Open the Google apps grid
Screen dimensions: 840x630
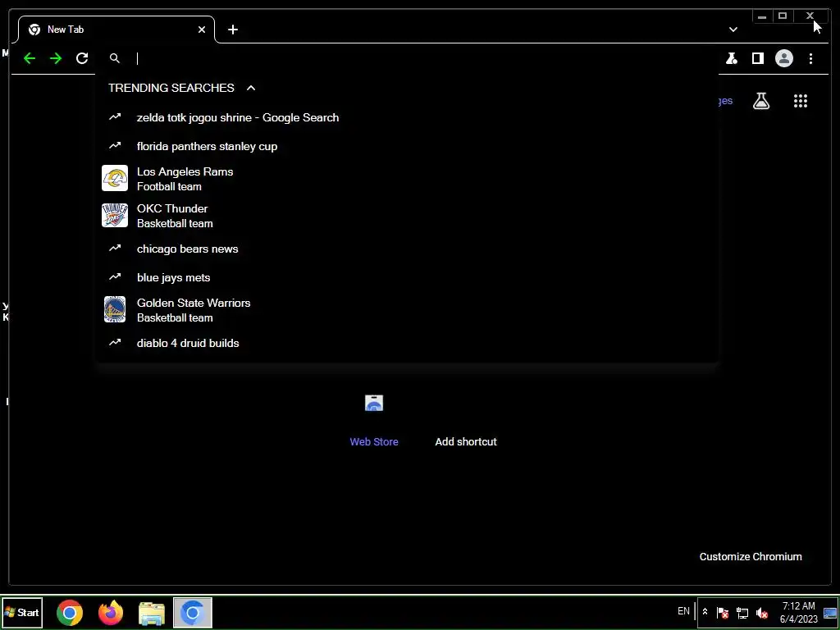coord(801,101)
